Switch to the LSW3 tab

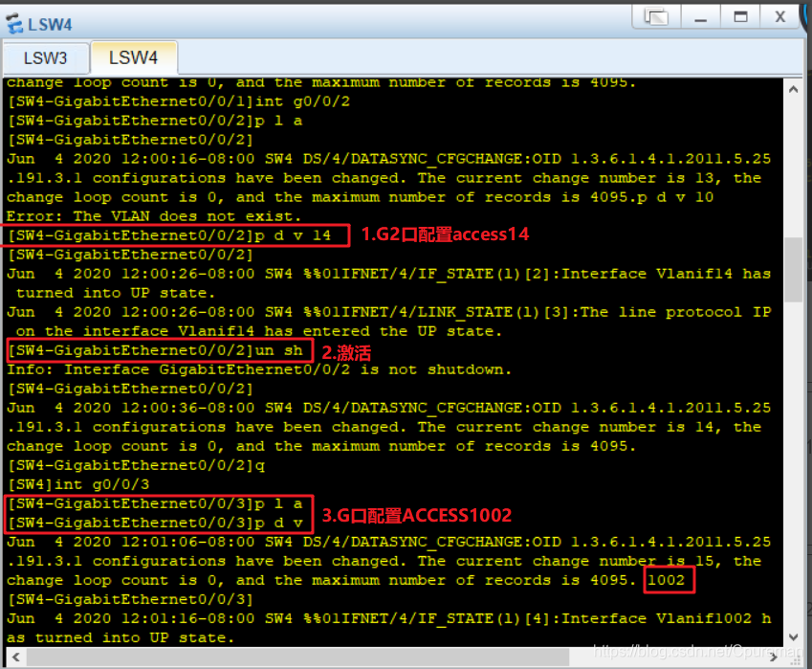[x=46, y=58]
